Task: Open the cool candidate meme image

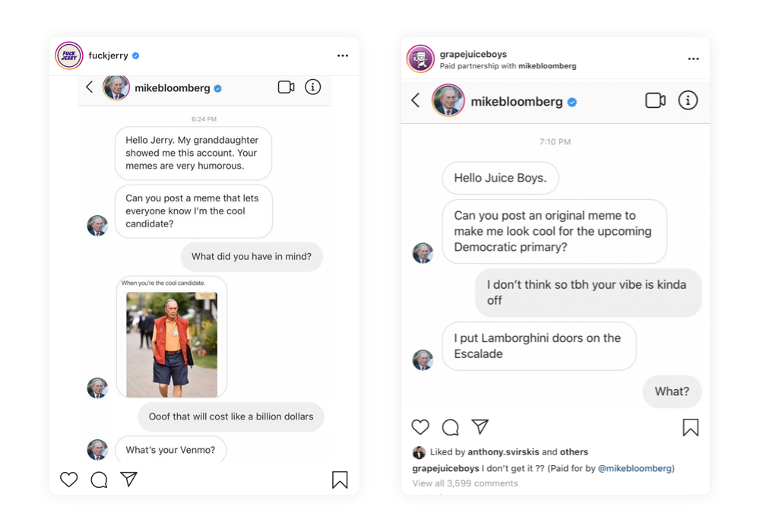Action: pyautogui.click(x=172, y=344)
